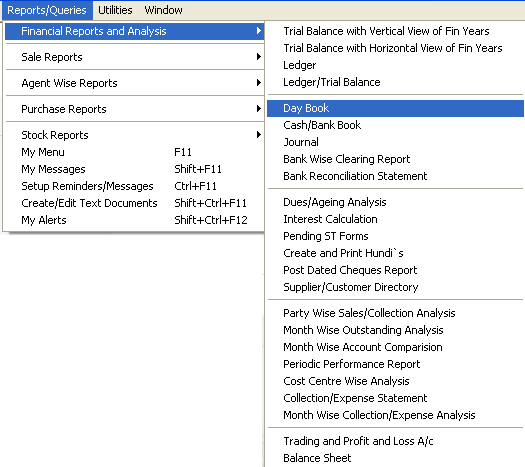
Task: Expand the Purchase Reports submenu
Action: (x=135, y=109)
